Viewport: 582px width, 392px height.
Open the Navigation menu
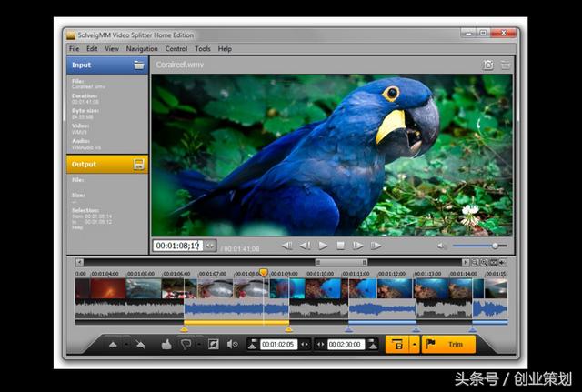(142, 48)
